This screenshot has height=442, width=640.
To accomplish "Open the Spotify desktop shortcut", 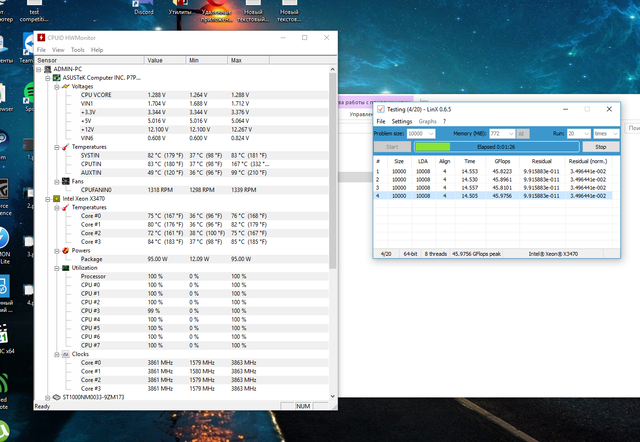I will pos(29,97).
